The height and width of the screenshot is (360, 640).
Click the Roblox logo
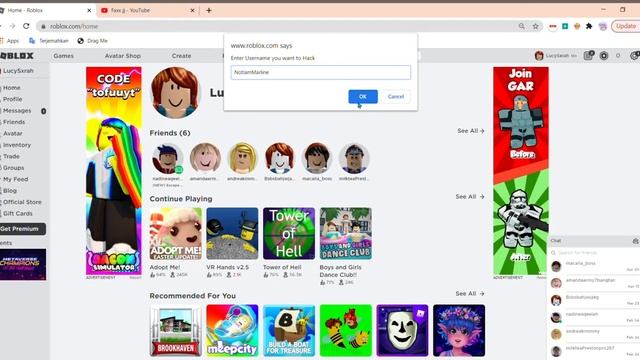(17, 56)
